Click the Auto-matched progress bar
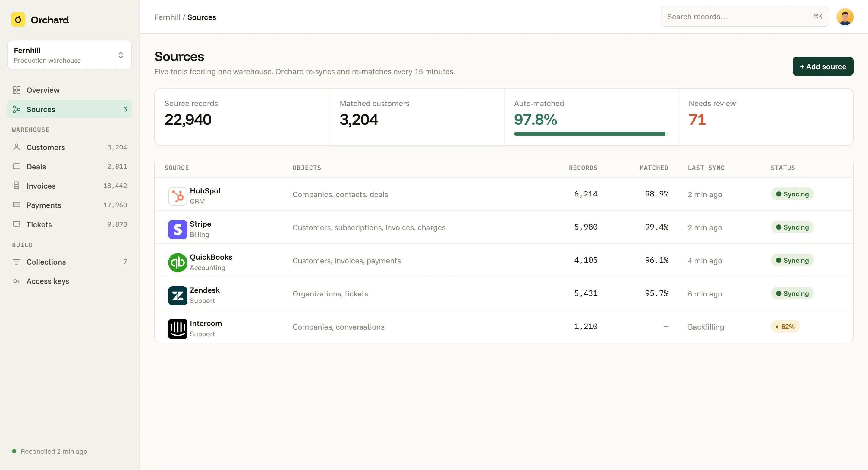868x470 pixels. pos(591,134)
